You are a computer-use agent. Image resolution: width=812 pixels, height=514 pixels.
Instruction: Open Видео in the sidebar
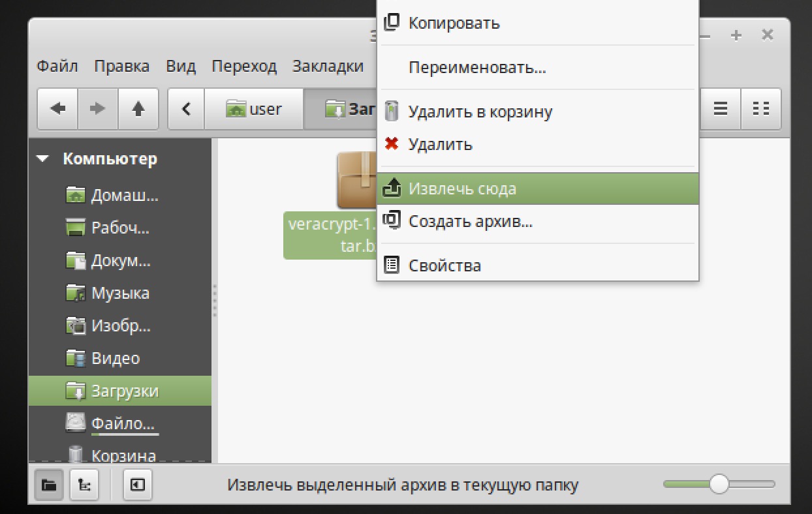(x=120, y=358)
